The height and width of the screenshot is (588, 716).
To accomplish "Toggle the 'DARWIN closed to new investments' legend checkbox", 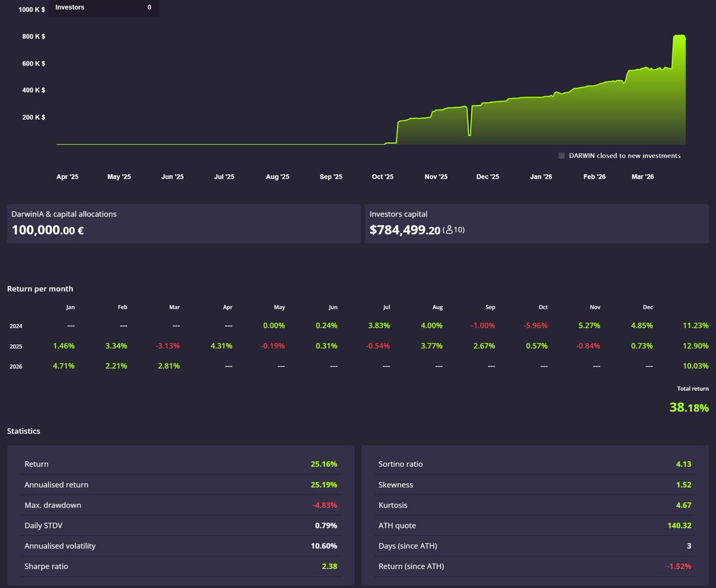I will pyautogui.click(x=561, y=155).
